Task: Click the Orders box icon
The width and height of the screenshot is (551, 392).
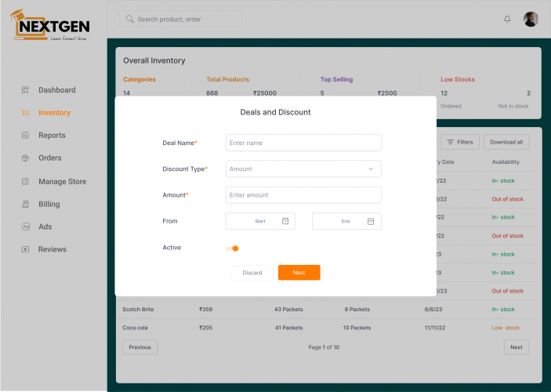Action: point(25,158)
